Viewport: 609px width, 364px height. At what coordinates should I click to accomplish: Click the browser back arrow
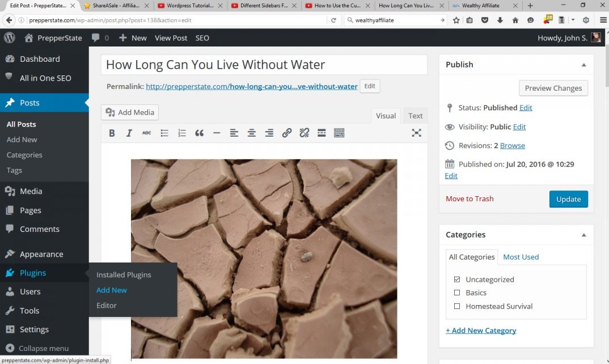(9, 20)
